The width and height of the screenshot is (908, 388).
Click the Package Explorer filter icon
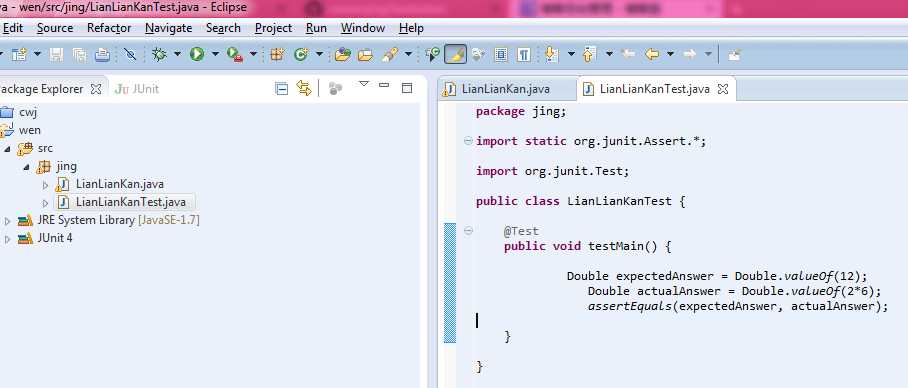(335, 89)
